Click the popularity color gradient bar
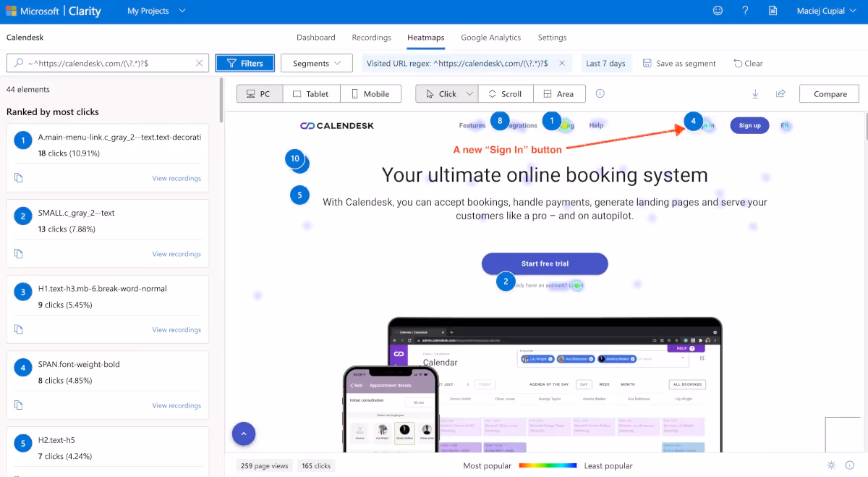Screen dimensions: 868x477 pyautogui.click(x=548, y=465)
